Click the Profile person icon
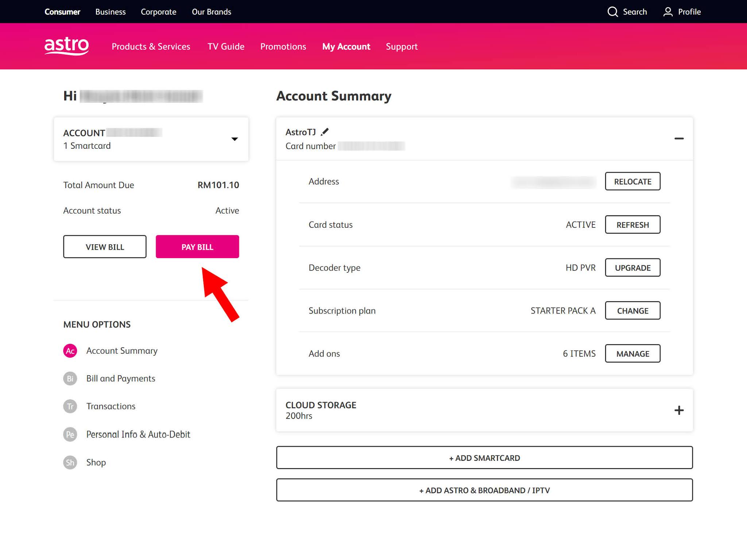This screenshot has width=747, height=560. click(667, 12)
